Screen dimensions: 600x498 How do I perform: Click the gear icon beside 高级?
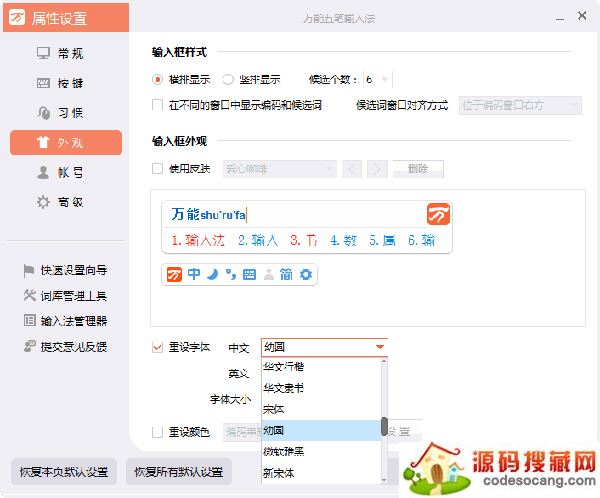click(43, 202)
